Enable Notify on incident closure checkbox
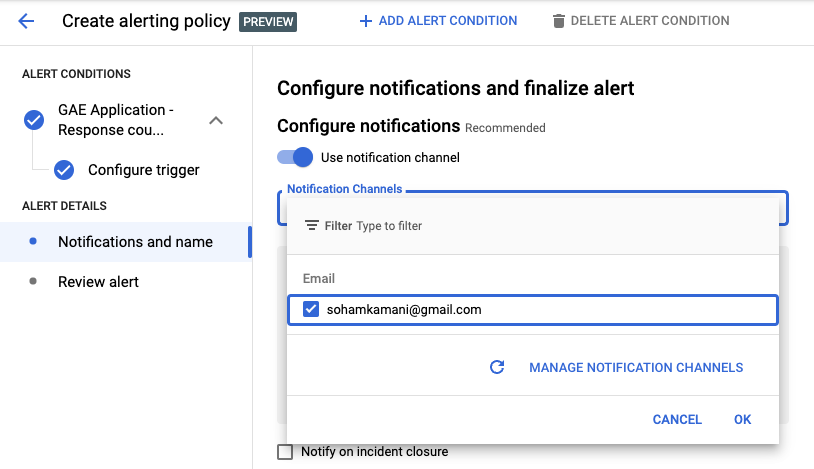814x469 pixels. pos(285,452)
